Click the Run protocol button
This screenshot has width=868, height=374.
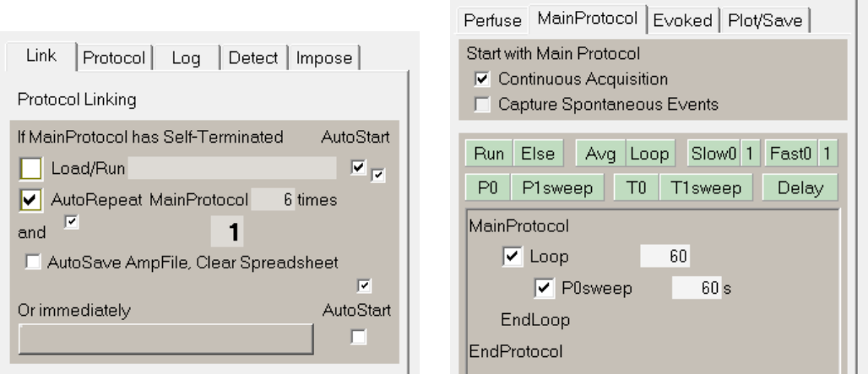point(490,154)
